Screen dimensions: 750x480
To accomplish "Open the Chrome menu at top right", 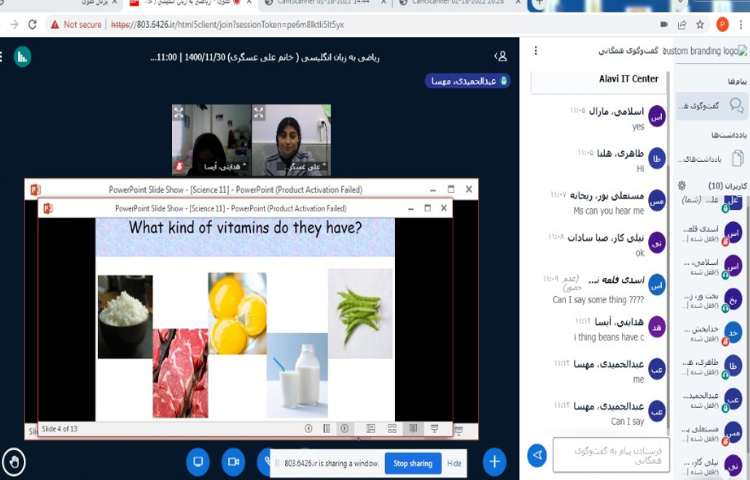I will tap(741, 24).
